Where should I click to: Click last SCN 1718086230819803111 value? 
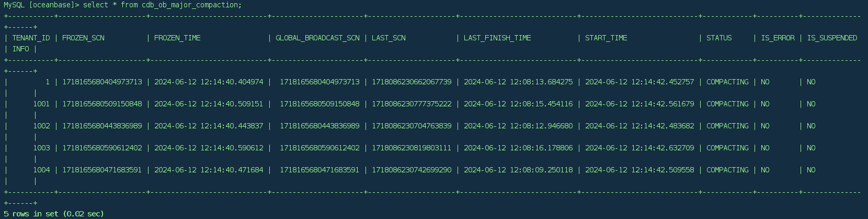[x=412, y=148]
